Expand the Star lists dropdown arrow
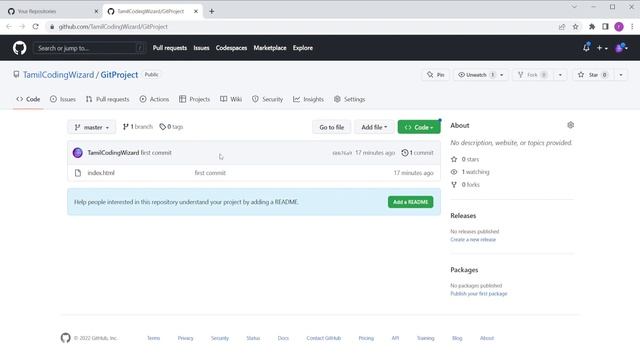The width and height of the screenshot is (640, 360). pos(621,75)
